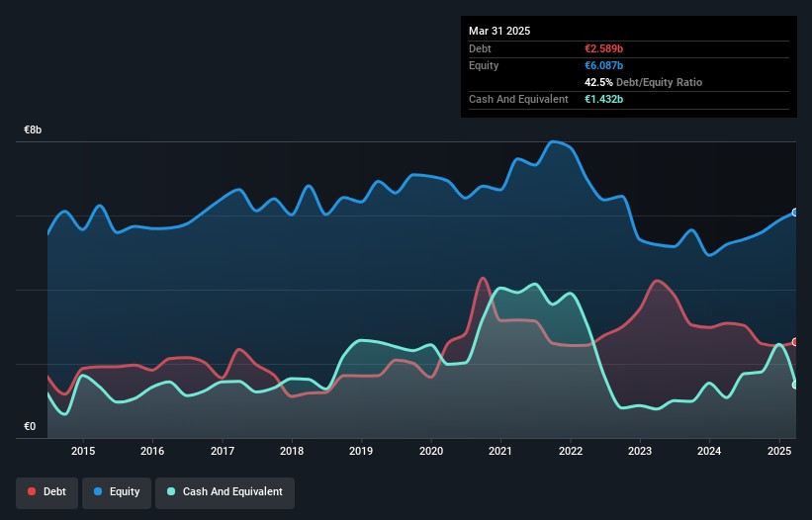Click the teal Cash And Equivalent legend dot
812x520 pixels.
pos(172,491)
